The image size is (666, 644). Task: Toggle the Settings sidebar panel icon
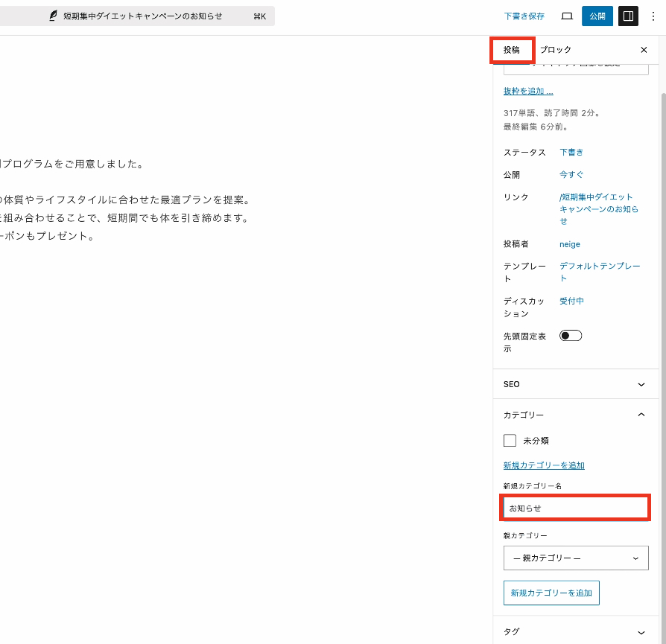tap(628, 16)
